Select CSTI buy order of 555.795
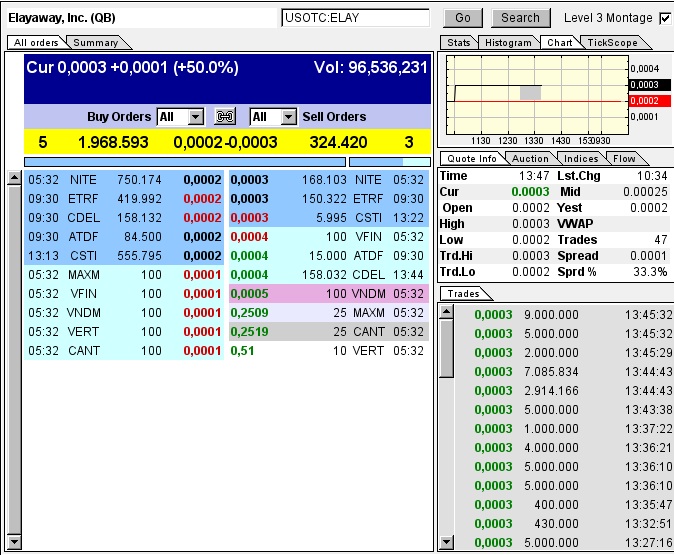The image size is (675, 555). 124,255
